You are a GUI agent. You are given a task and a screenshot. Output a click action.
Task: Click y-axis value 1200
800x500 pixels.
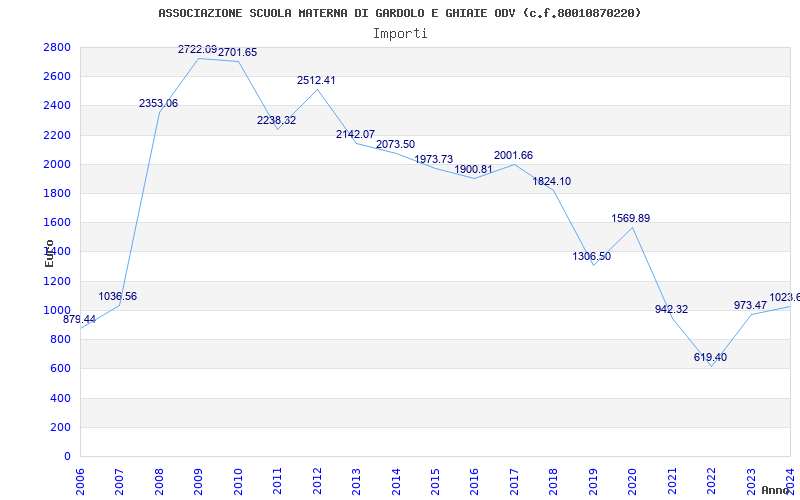[x=57, y=281]
